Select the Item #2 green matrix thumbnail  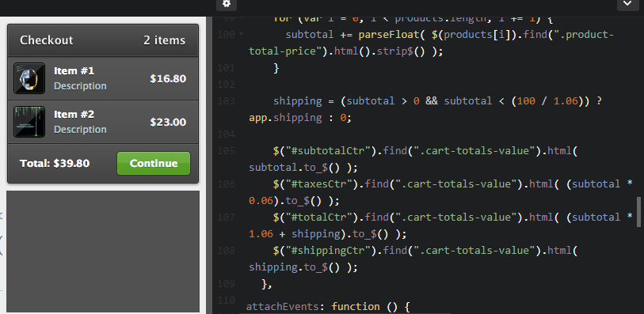[29, 122]
